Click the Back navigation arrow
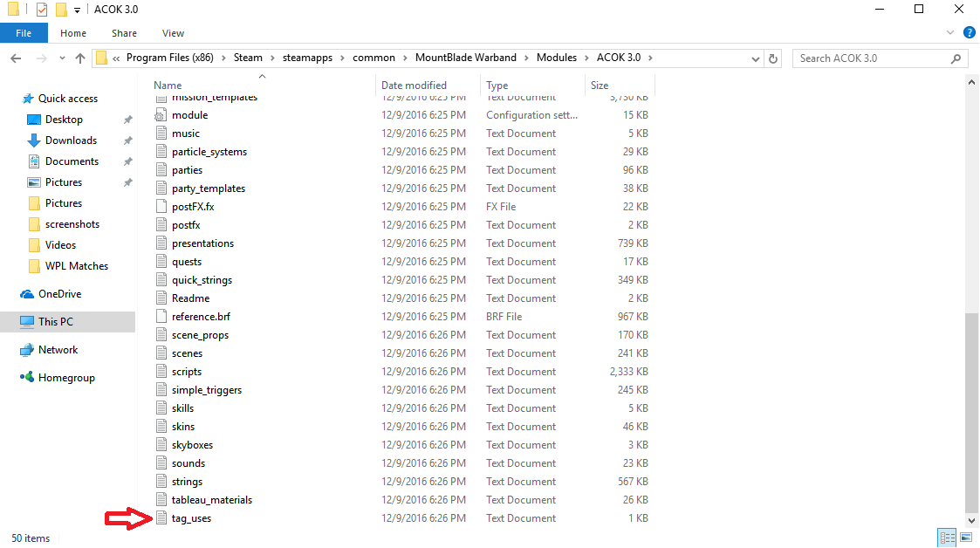Viewport: 980px width, 548px height. pyautogui.click(x=17, y=58)
